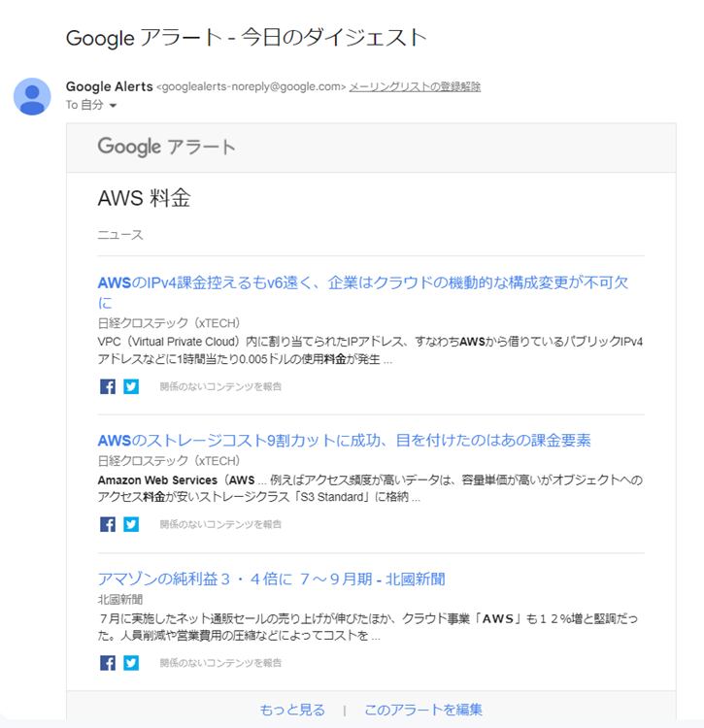Open the AWSストレージコスト9割カット article
The image size is (704, 728).
pos(344,440)
